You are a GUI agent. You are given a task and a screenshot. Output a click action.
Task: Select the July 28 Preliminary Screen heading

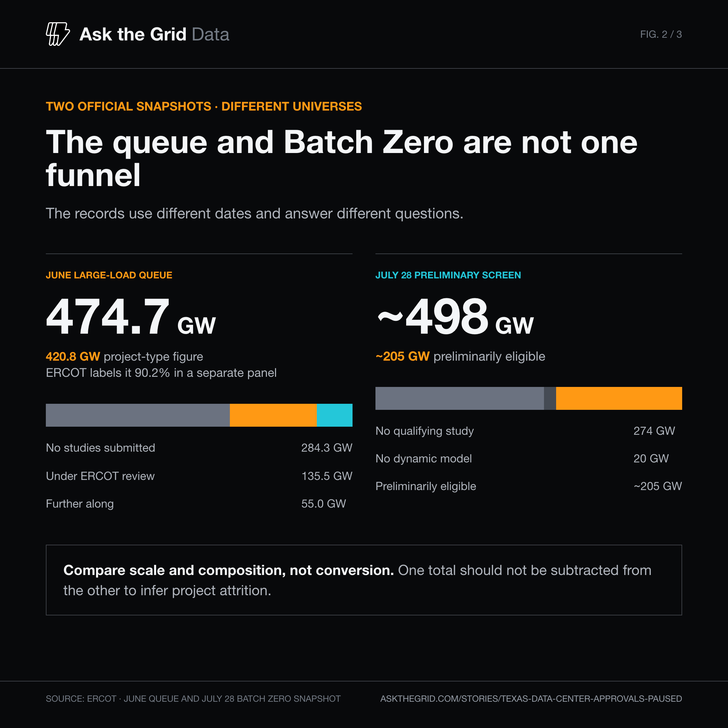tap(448, 275)
